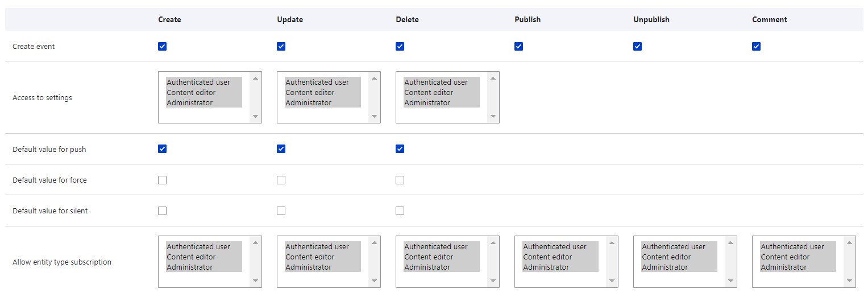Select Content editor in Access to settings Update list
868x297 pixels.
point(310,93)
